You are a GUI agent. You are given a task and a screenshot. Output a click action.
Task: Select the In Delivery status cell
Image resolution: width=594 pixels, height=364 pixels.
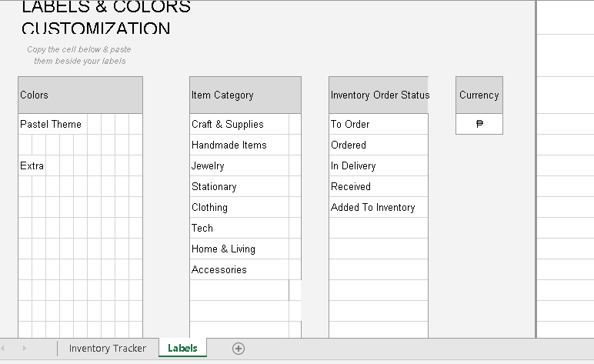click(378, 165)
